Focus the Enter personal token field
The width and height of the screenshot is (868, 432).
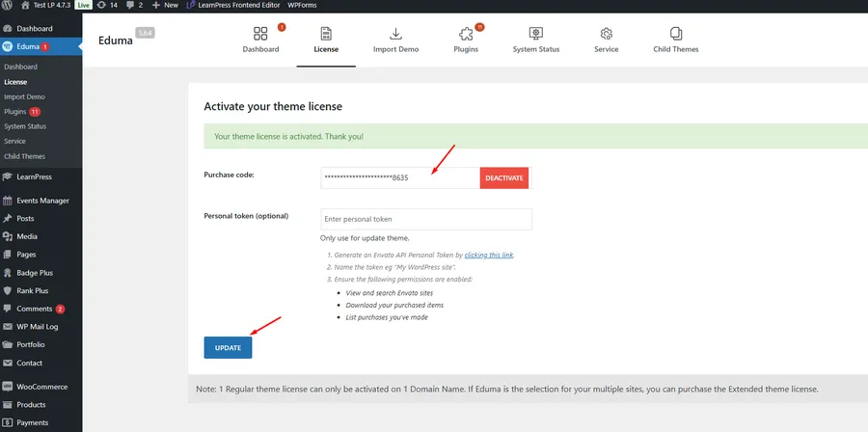click(426, 219)
